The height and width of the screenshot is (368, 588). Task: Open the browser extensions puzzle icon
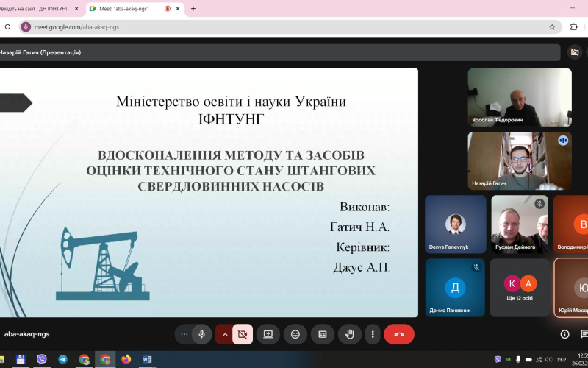574,27
